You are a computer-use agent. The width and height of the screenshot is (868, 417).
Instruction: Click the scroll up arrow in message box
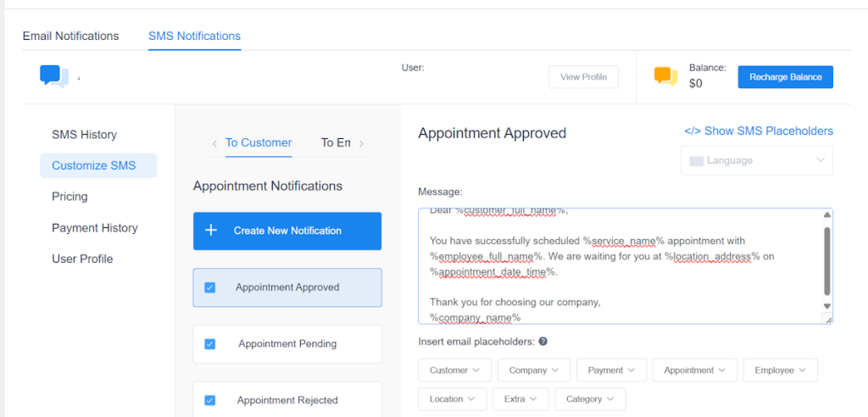pyautogui.click(x=827, y=214)
